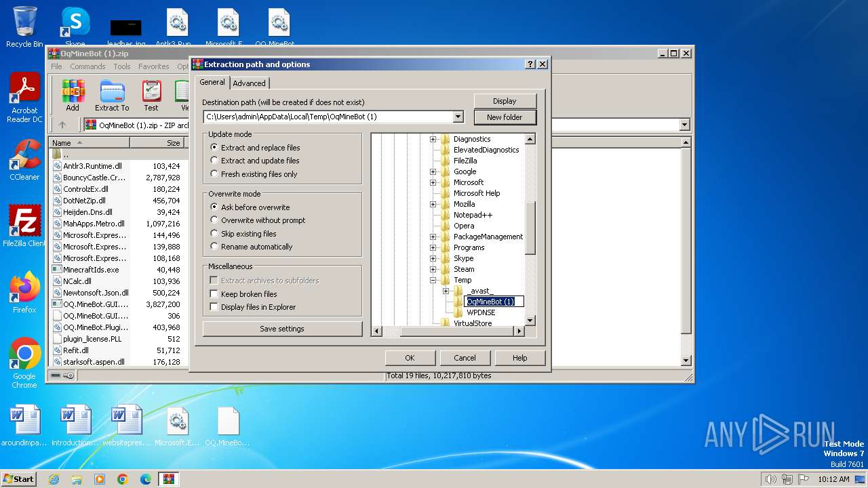Click the Extract To toolbar icon
The height and width of the screenshot is (488, 868).
[112, 96]
